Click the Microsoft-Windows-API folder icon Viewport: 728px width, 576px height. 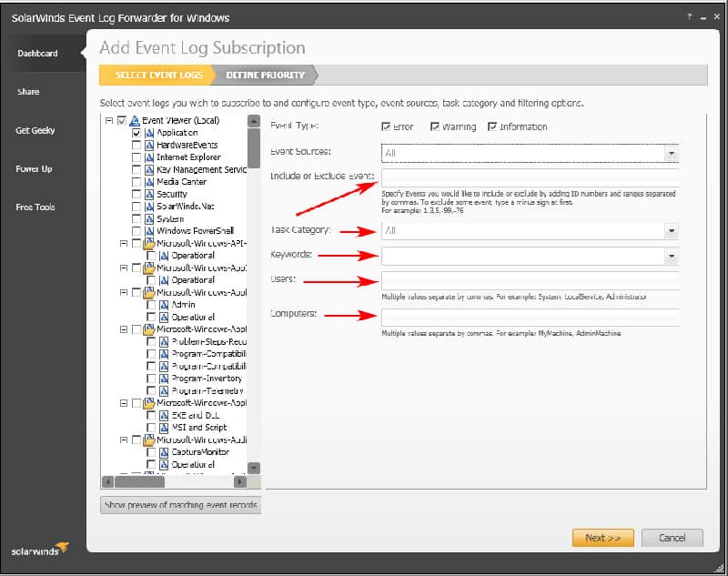(x=150, y=243)
